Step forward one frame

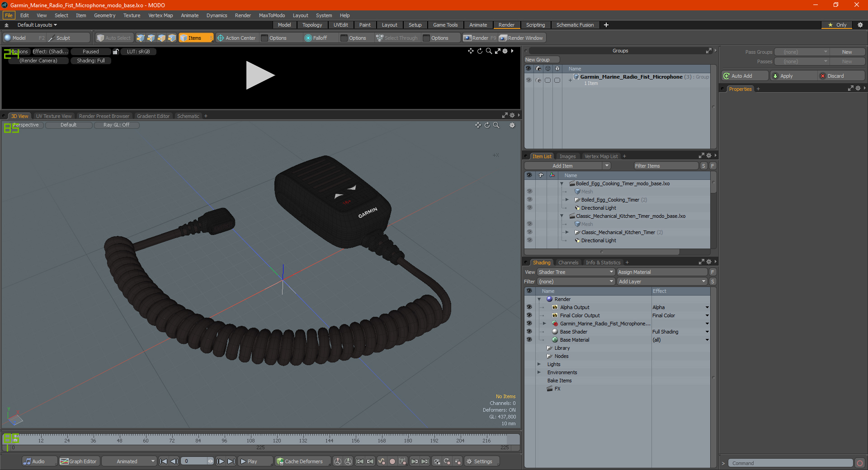(221, 461)
